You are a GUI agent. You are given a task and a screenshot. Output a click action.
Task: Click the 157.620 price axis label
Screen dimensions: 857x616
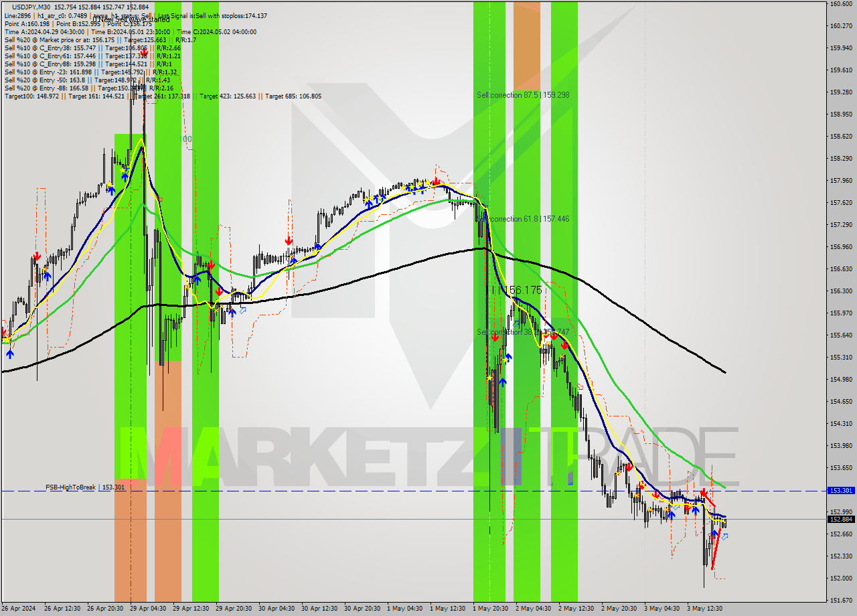(x=841, y=202)
